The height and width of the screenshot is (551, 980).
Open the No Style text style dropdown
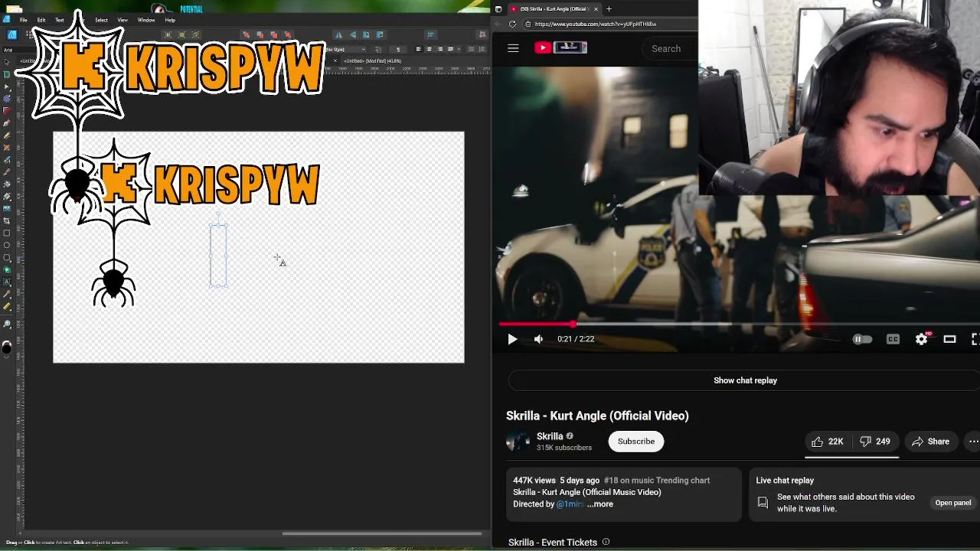(x=345, y=50)
